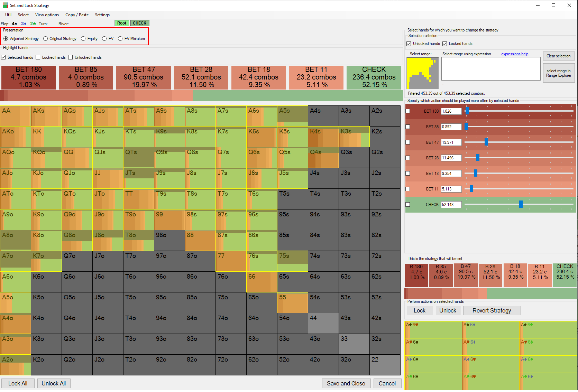The image size is (578, 392).
Task: Toggle Unlocked hands highlight checkbox
Action: pos(71,57)
